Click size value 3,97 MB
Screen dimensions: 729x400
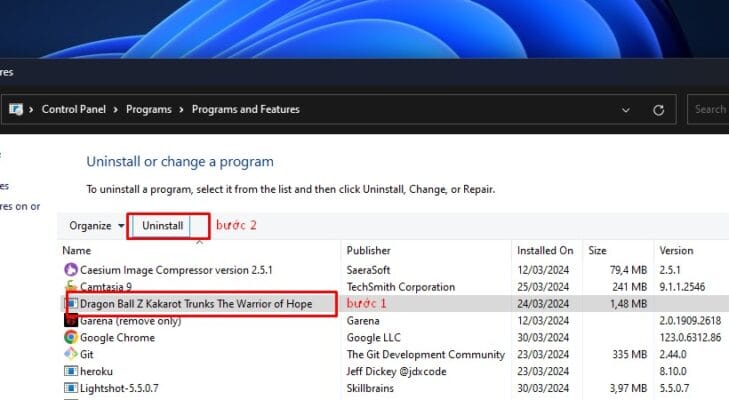tap(628, 388)
